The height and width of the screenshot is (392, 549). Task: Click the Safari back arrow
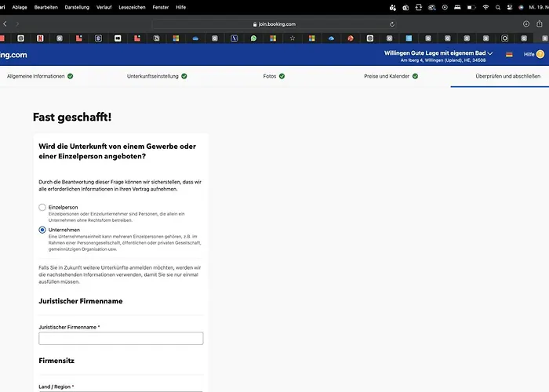click(x=5, y=24)
